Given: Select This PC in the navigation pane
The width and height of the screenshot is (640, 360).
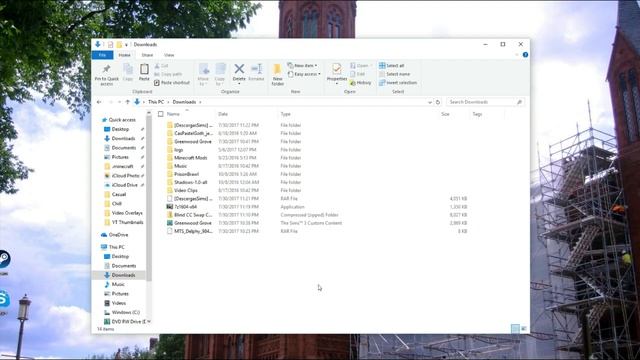Looking at the screenshot, I should (x=116, y=247).
